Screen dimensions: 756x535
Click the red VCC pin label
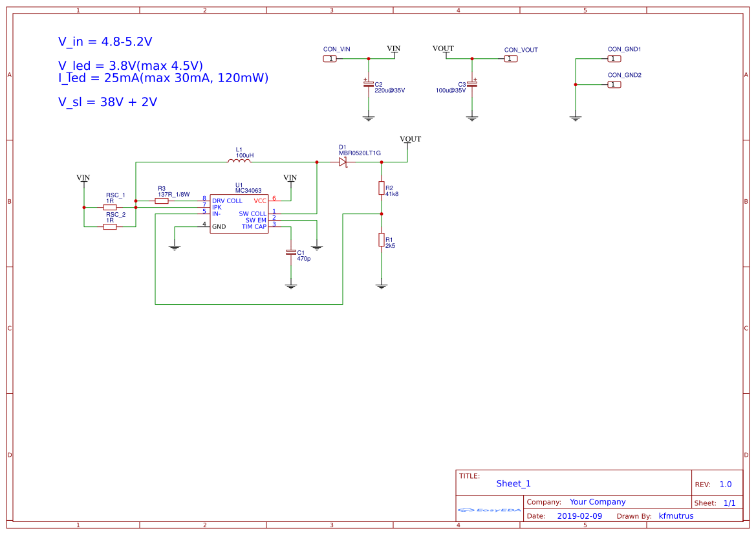(x=260, y=201)
